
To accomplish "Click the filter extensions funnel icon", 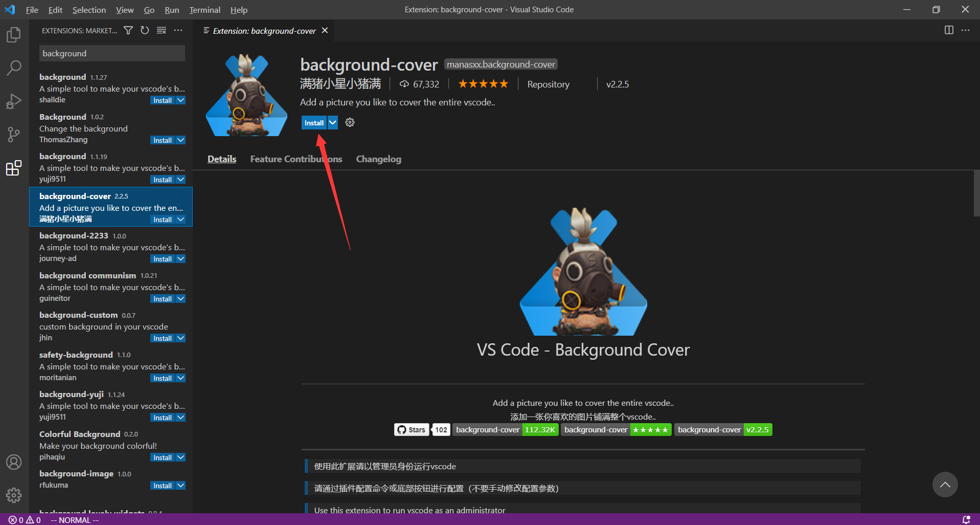I will [x=128, y=31].
